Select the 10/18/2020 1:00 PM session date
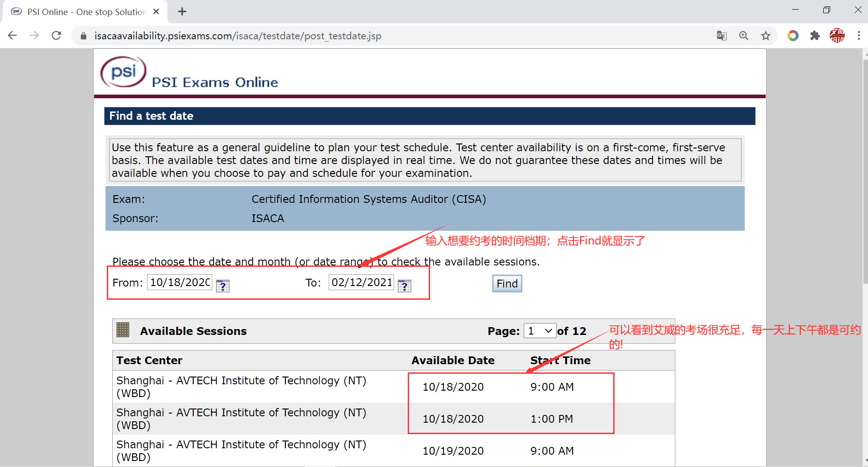Screen dimensions: 868x467 [x=453, y=419]
